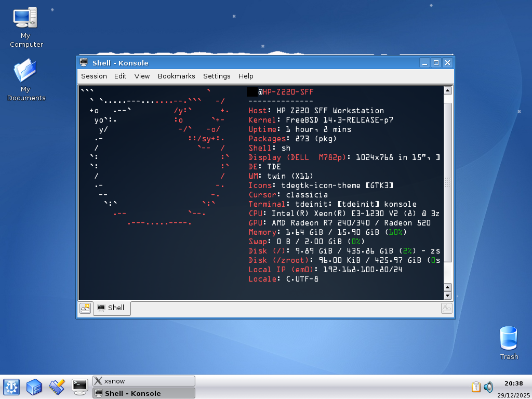Click the desktop cleaner brush panel icon
532x399 pixels.
click(57, 387)
